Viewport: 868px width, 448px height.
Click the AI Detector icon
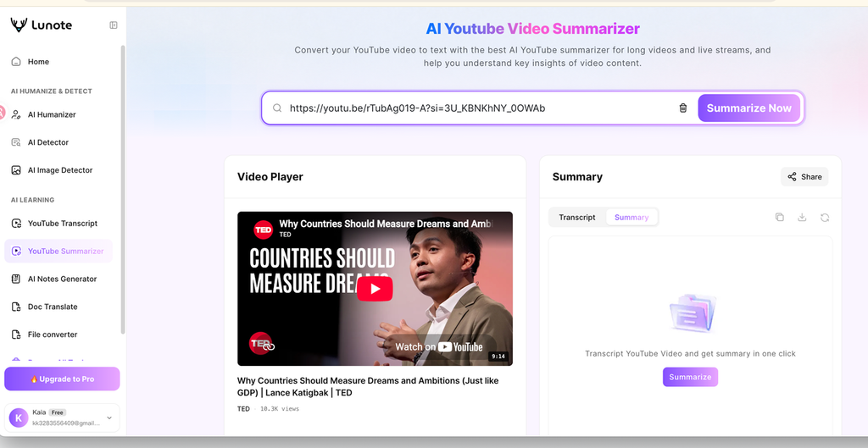16,142
